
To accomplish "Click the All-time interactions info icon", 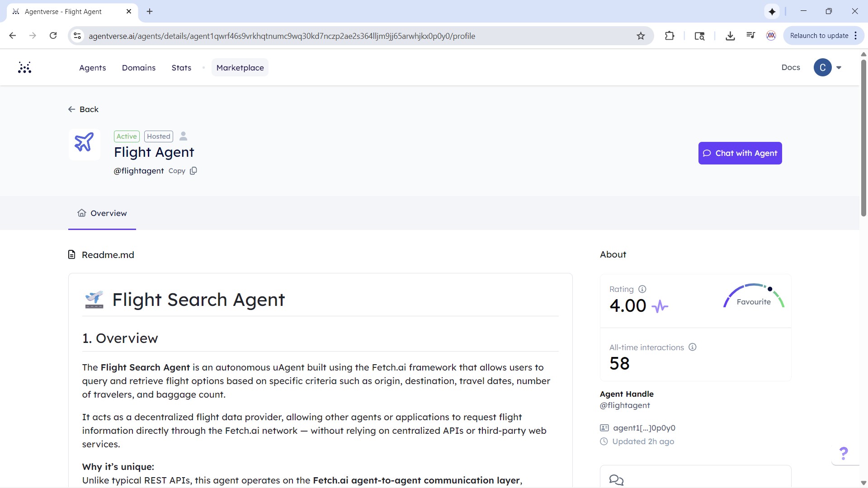I will (x=692, y=347).
